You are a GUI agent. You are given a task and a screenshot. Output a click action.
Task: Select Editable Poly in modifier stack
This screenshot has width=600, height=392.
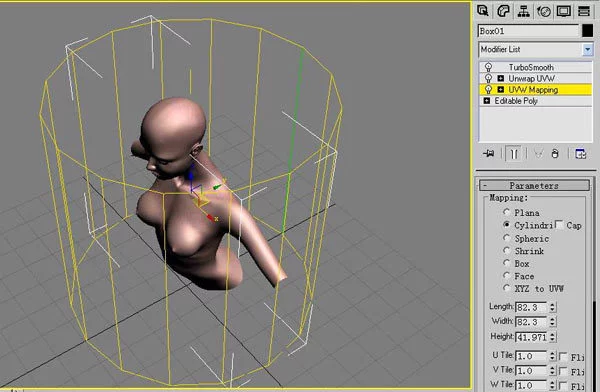516,101
